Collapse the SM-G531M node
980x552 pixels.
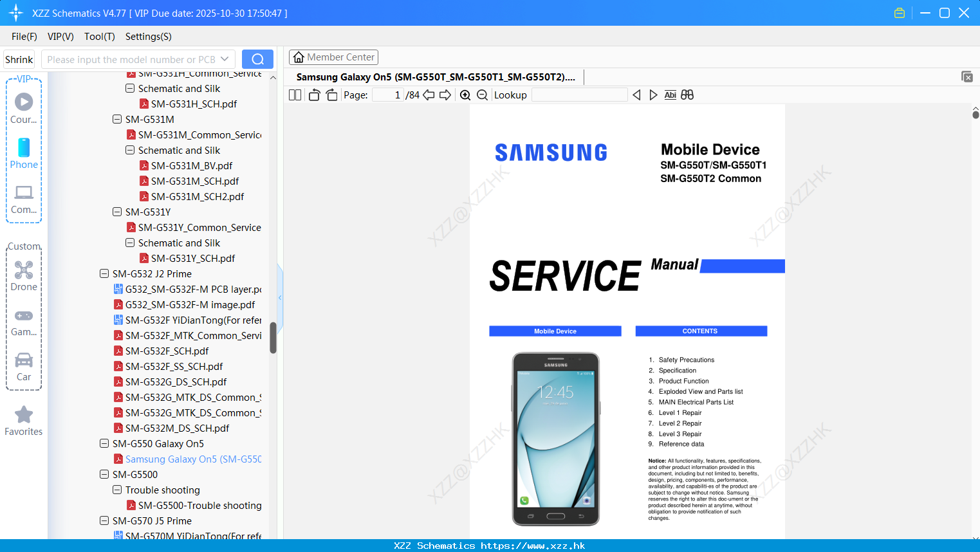[x=117, y=119]
